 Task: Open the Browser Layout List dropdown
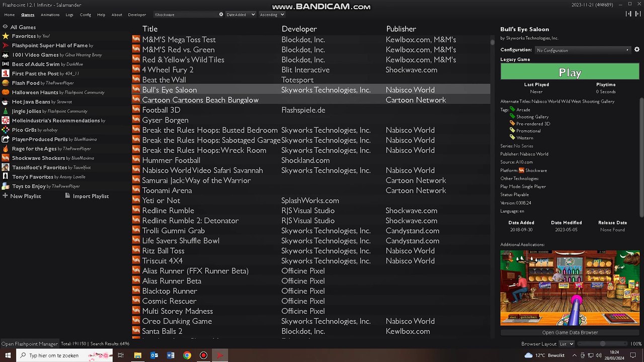(567, 344)
